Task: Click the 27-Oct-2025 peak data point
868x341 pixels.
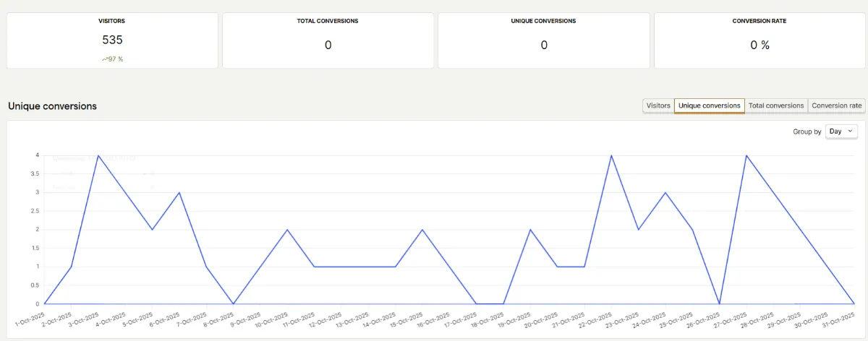Action: point(746,155)
